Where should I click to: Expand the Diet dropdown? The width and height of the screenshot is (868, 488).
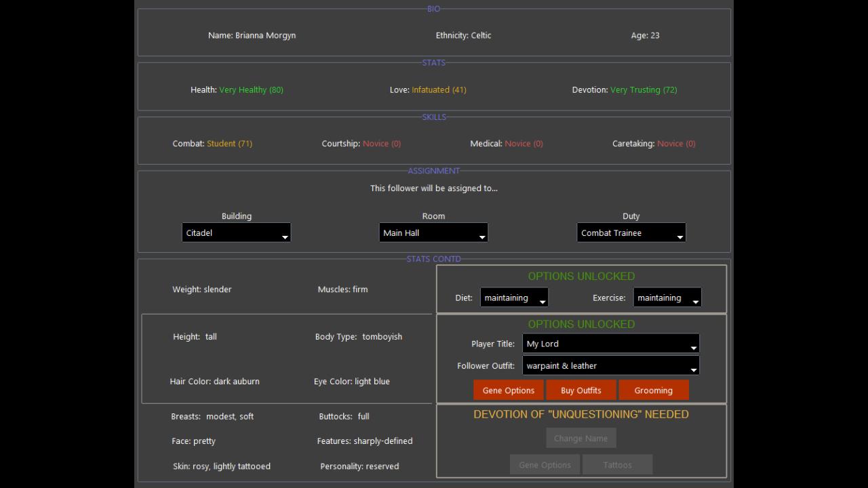514,298
